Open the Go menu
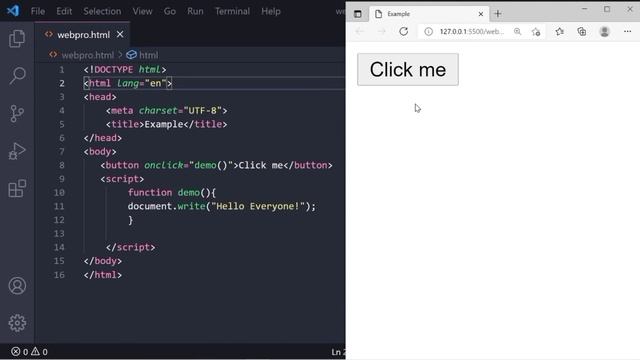640x360 pixels. (170, 11)
